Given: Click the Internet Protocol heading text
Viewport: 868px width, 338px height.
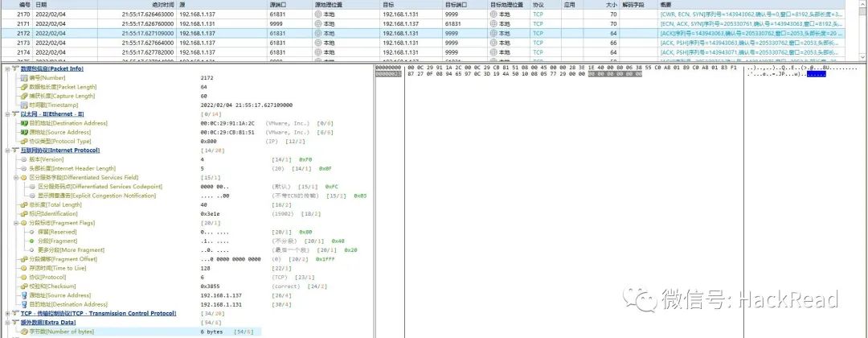Looking at the screenshot, I should point(60,150).
